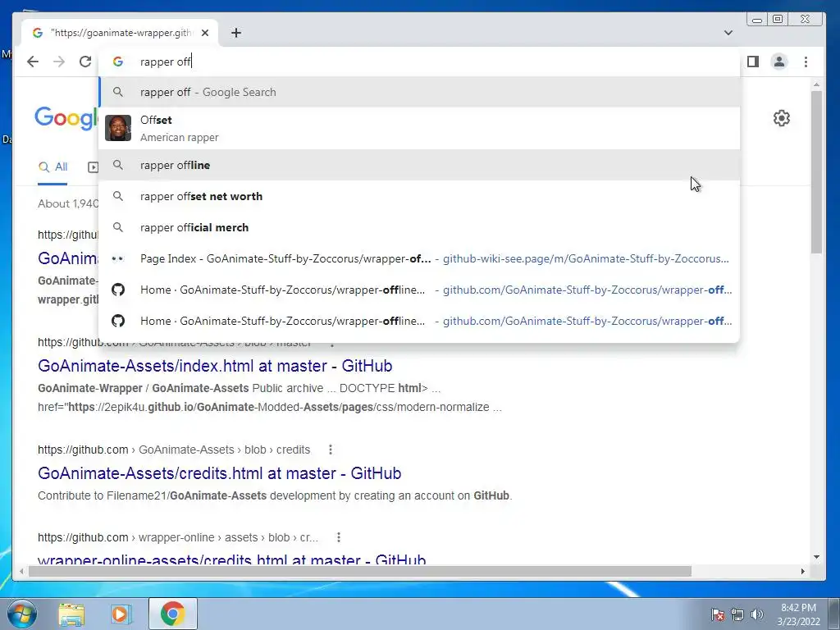This screenshot has width=840, height=630.
Task: Click the forward navigation arrow
Action: coord(59,62)
